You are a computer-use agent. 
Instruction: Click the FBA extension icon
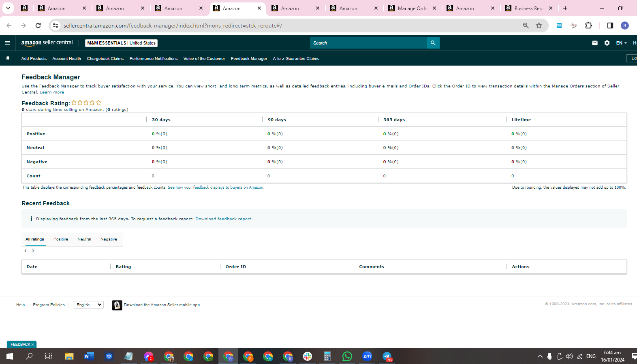pyautogui.click(x=559, y=26)
